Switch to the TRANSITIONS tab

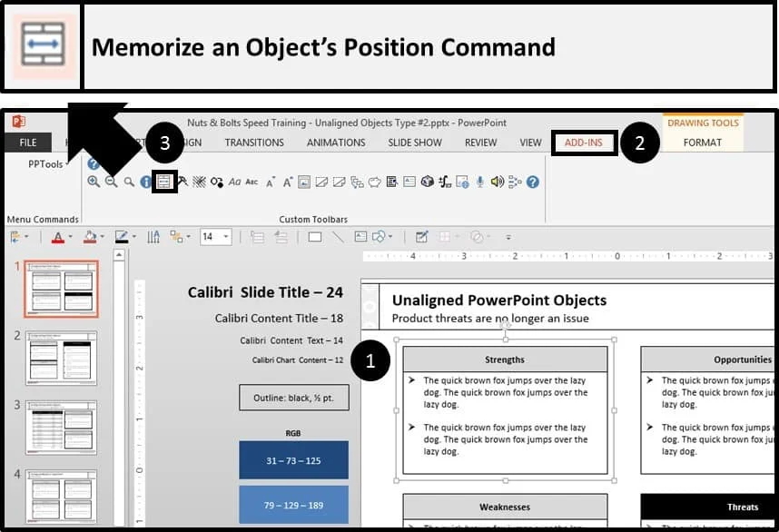254,143
